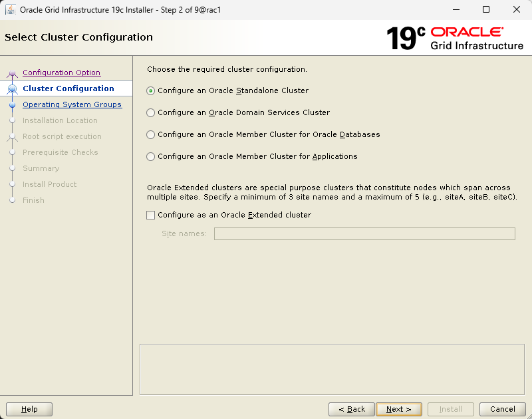Screen dimensions: 532x419
Task: Open the Operating System Groups step link
Action: pos(72,104)
